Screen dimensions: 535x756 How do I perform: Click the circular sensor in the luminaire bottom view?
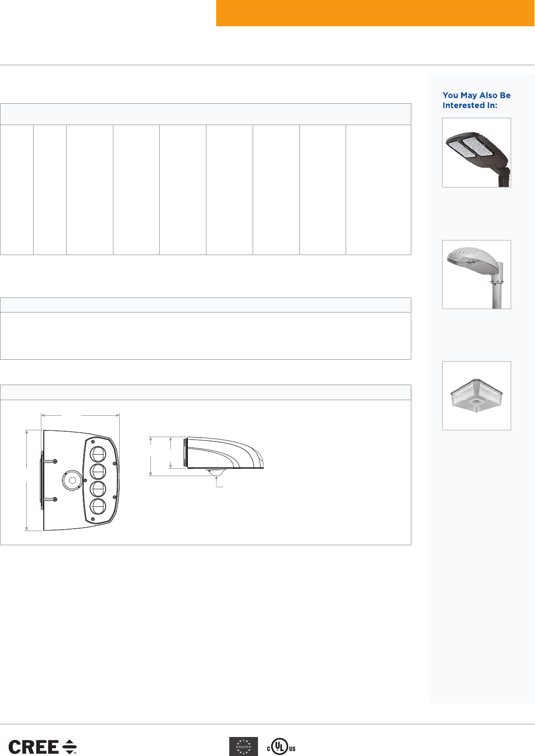click(71, 480)
